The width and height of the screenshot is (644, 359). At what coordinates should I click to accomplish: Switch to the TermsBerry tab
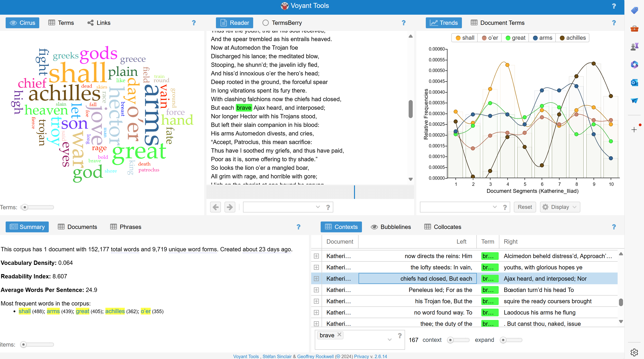[x=282, y=23]
